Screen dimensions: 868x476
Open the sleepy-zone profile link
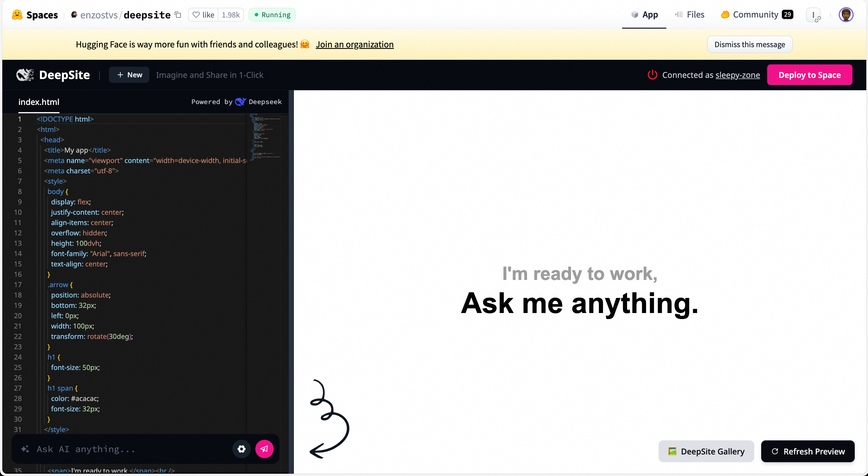[738, 75]
